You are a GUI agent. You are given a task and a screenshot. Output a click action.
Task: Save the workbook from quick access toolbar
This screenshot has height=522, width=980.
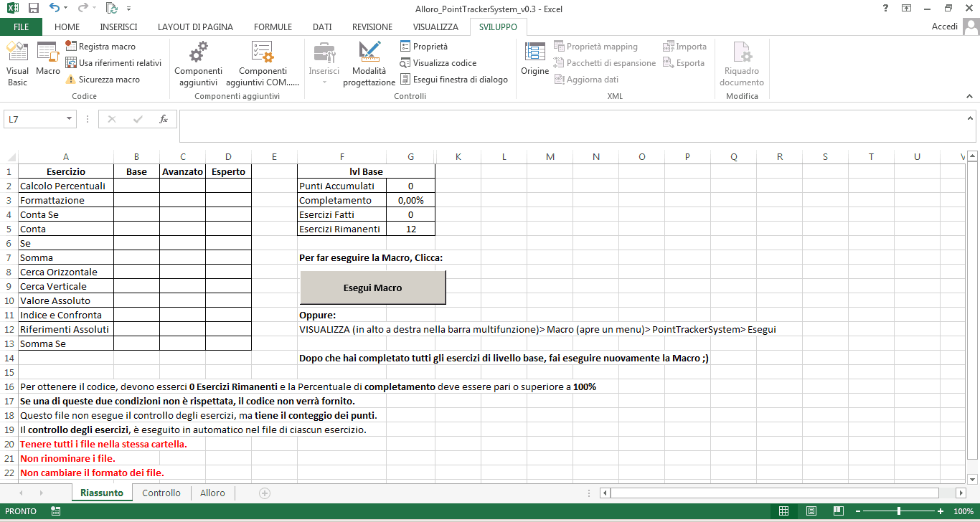33,8
